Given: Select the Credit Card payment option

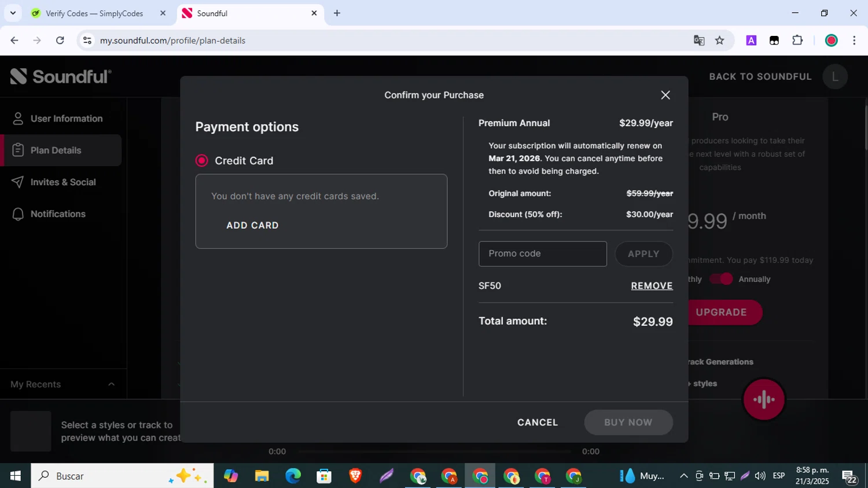Looking at the screenshot, I should tap(201, 161).
